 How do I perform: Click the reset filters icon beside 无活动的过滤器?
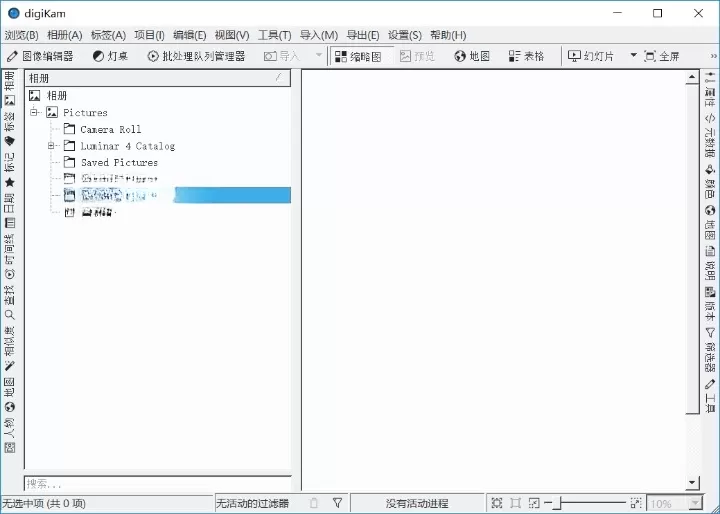pyautogui.click(x=314, y=503)
